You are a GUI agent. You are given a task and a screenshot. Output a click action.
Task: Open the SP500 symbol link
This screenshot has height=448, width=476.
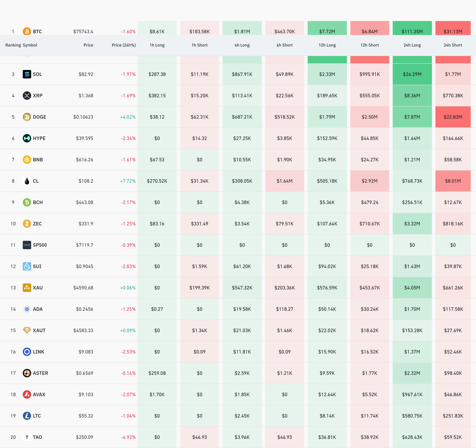(x=40, y=245)
